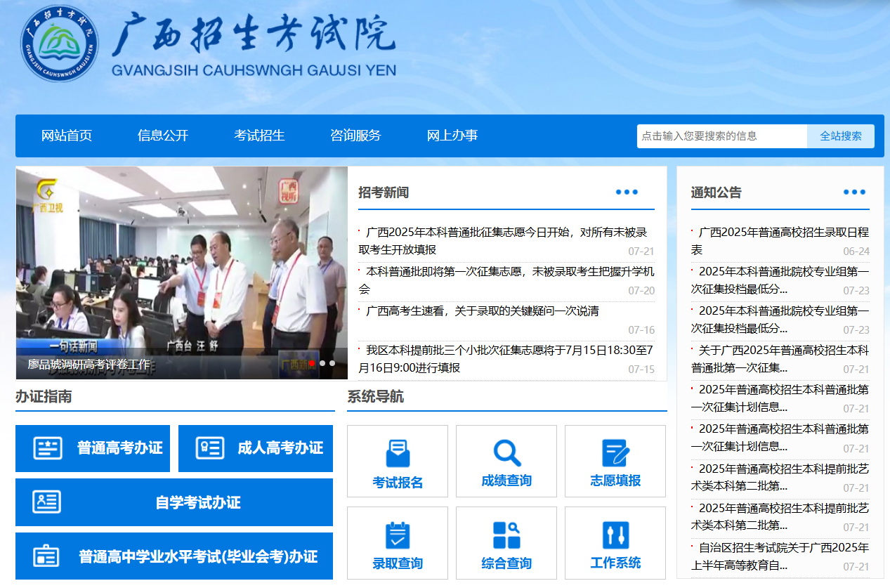890x588 pixels.
Task: Open 综合查询 grid search icon
Action: (x=506, y=535)
